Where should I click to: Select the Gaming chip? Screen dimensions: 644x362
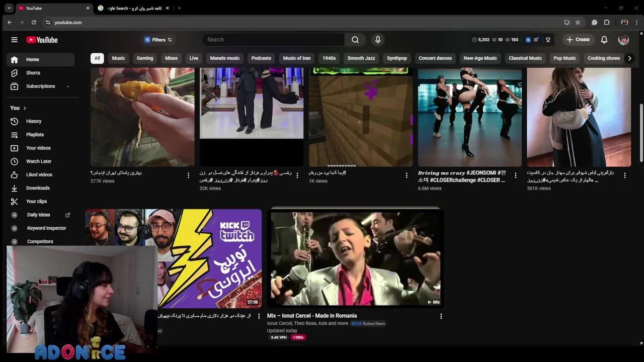[x=145, y=58]
